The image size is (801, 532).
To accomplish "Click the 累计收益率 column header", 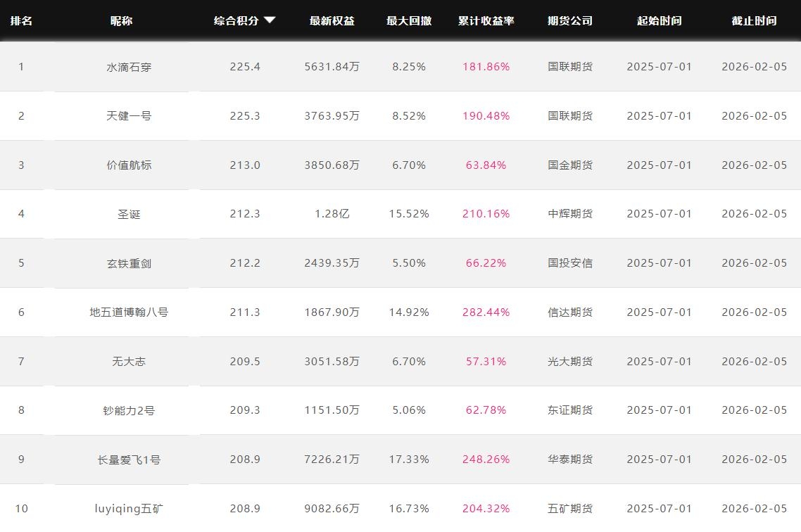I will tap(486, 20).
